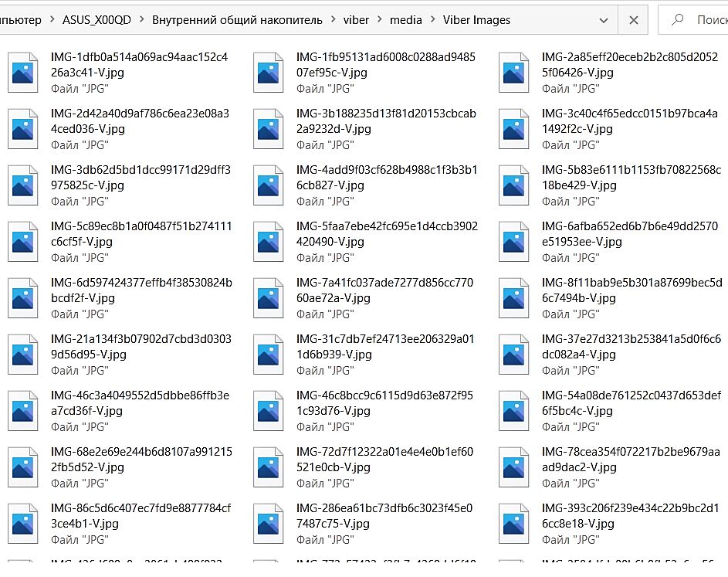Click the icon of IMG-46c8bcc9c6115d9d63e872f951c93d76-V.jpg
The width and height of the screenshot is (728, 577).
268,411
